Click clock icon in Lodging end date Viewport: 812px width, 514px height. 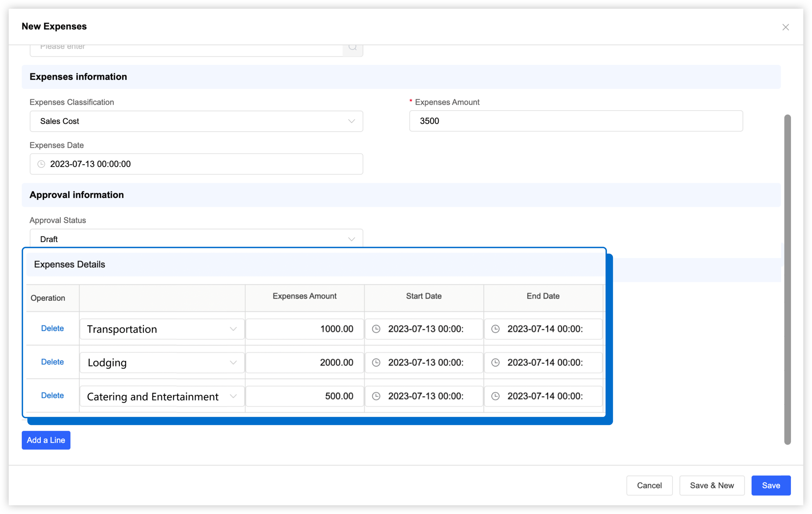pos(495,362)
